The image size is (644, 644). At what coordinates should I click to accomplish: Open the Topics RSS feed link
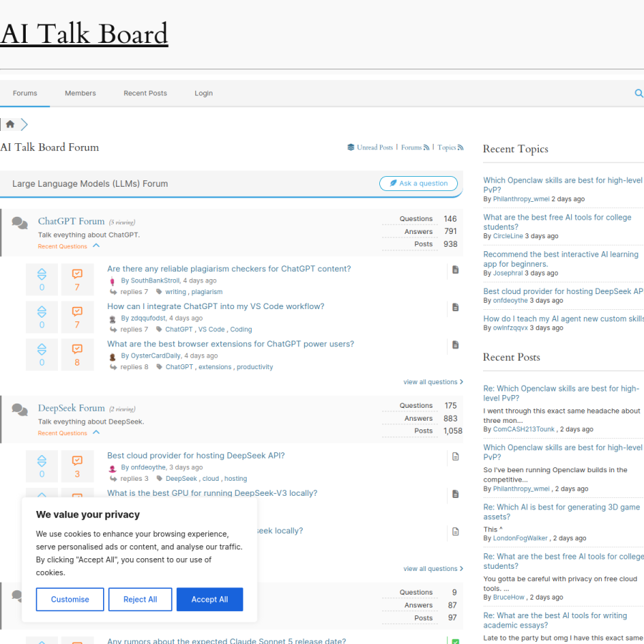[x=451, y=147]
